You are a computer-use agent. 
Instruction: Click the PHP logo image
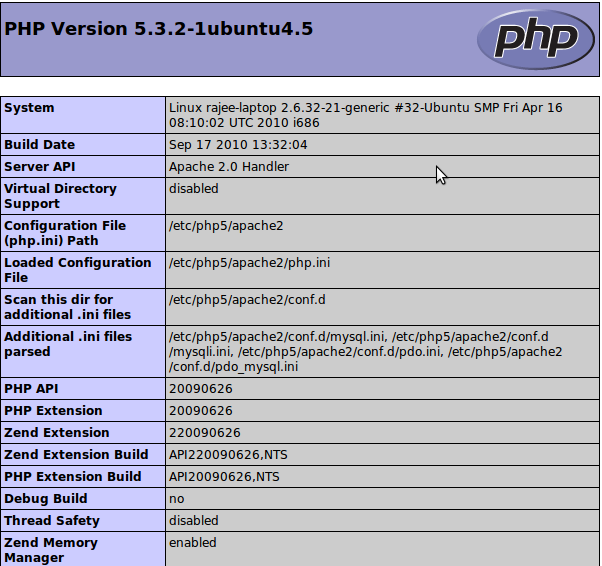tap(536, 39)
